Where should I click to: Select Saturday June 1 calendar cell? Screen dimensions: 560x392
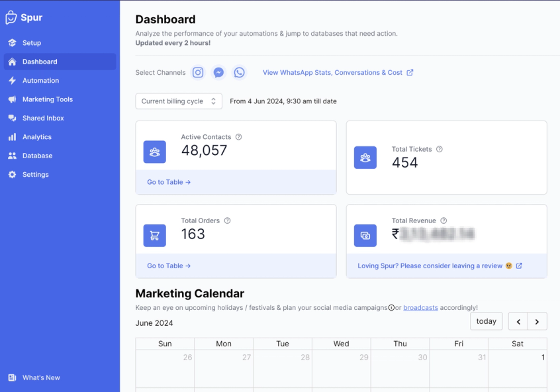coord(518,368)
